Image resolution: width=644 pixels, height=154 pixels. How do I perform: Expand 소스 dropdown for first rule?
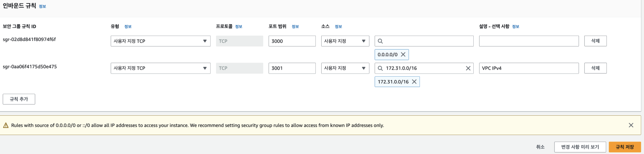(x=345, y=41)
